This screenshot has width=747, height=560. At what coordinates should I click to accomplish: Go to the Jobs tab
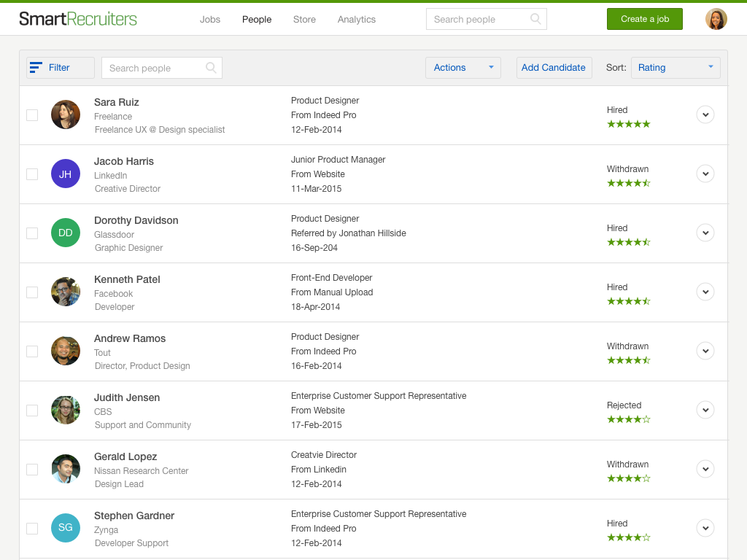210,20
